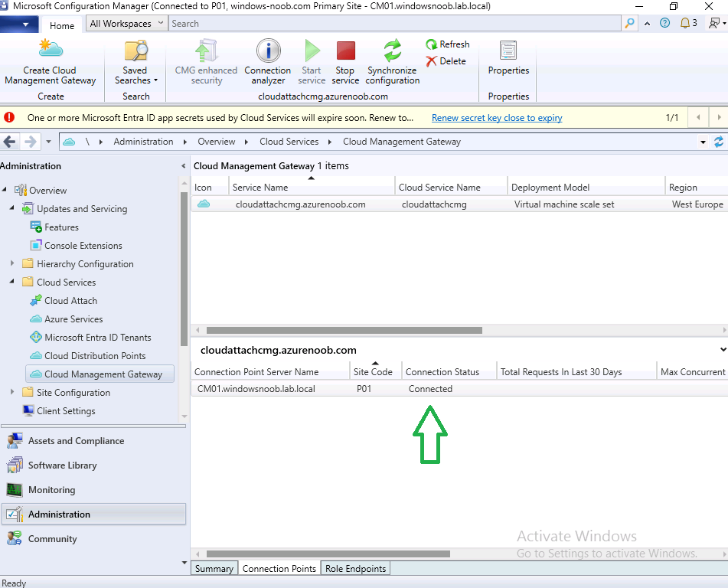
Task: Click the search magnifier icon
Action: click(629, 23)
